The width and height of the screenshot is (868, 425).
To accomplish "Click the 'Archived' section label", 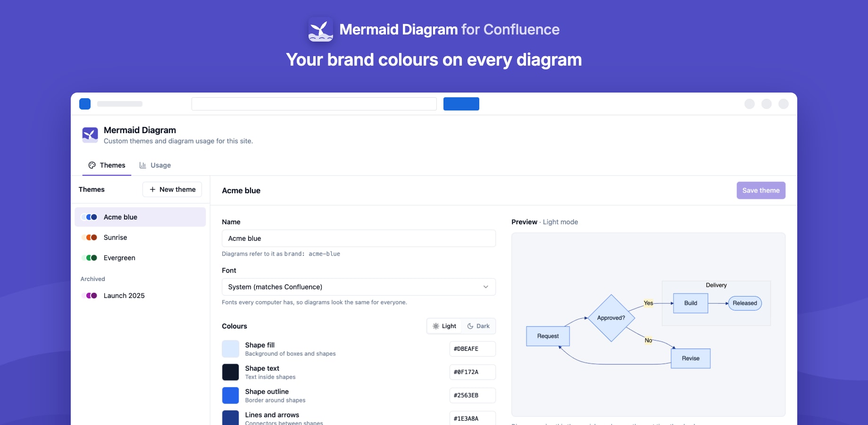I will point(93,279).
